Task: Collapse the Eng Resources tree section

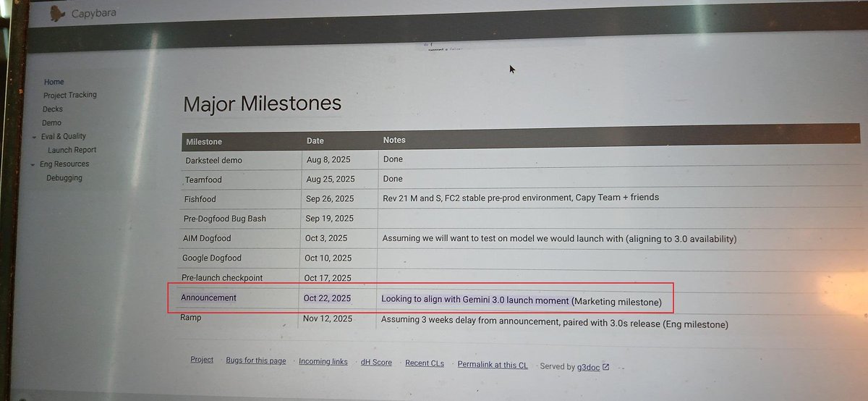Action: [x=32, y=164]
